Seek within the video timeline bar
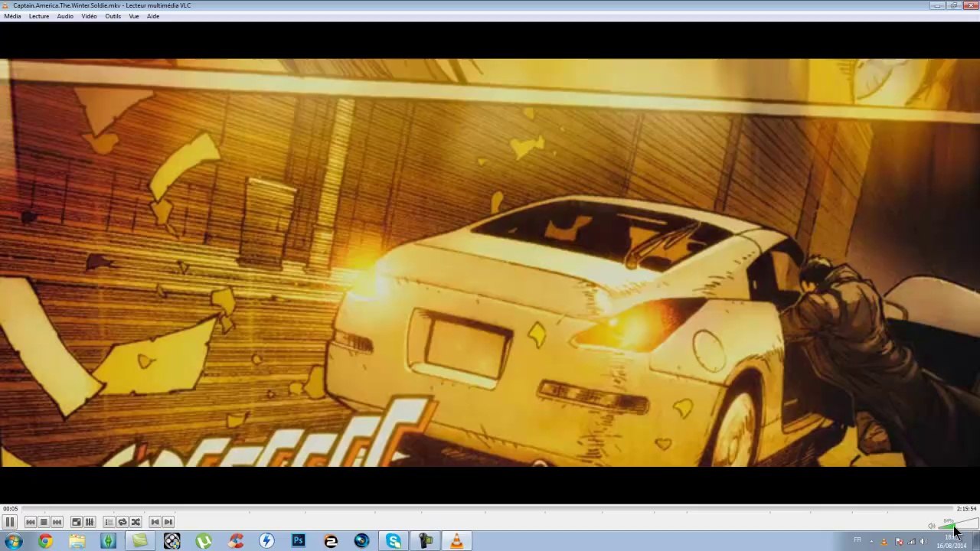The width and height of the screenshot is (980, 551). 487,508
